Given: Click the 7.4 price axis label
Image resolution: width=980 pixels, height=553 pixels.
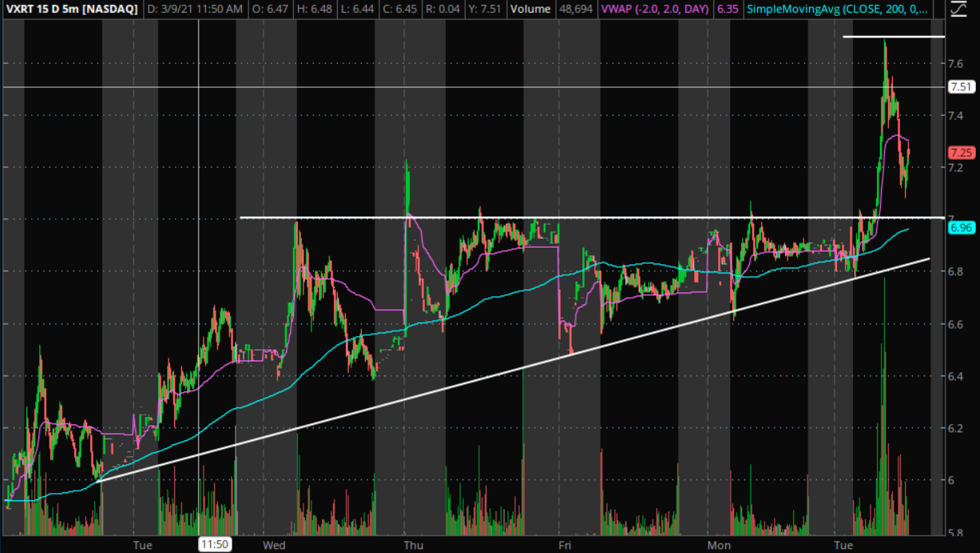Looking at the screenshot, I should click(x=954, y=115).
